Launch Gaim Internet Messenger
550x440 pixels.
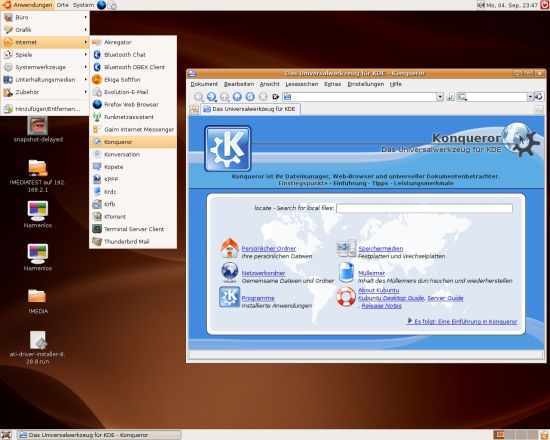click(x=133, y=129)
